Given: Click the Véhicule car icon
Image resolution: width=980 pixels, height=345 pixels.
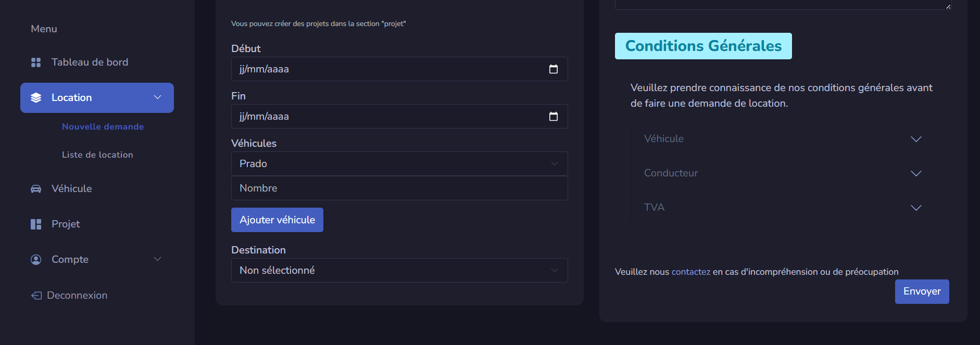Looking at the screenshot, I should (36, 189).
